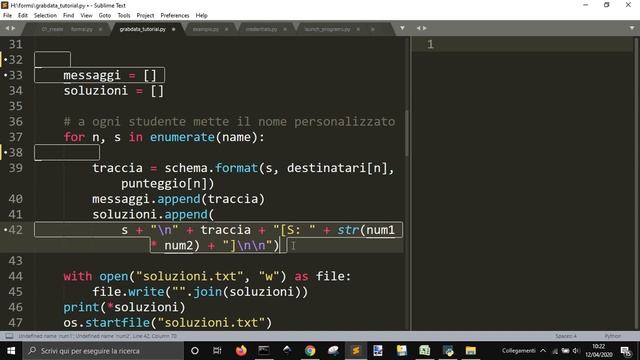Click the Windows taskbar search box

click(103, 351)
